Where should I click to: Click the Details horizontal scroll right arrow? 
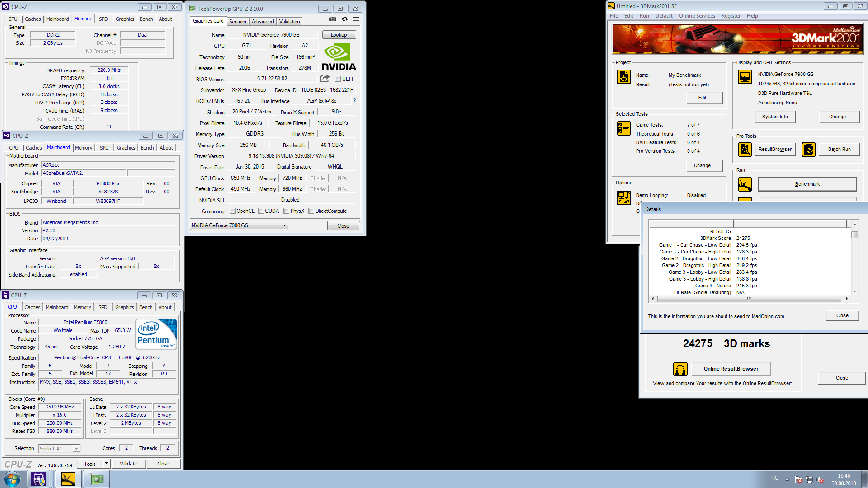pos(847,299)
